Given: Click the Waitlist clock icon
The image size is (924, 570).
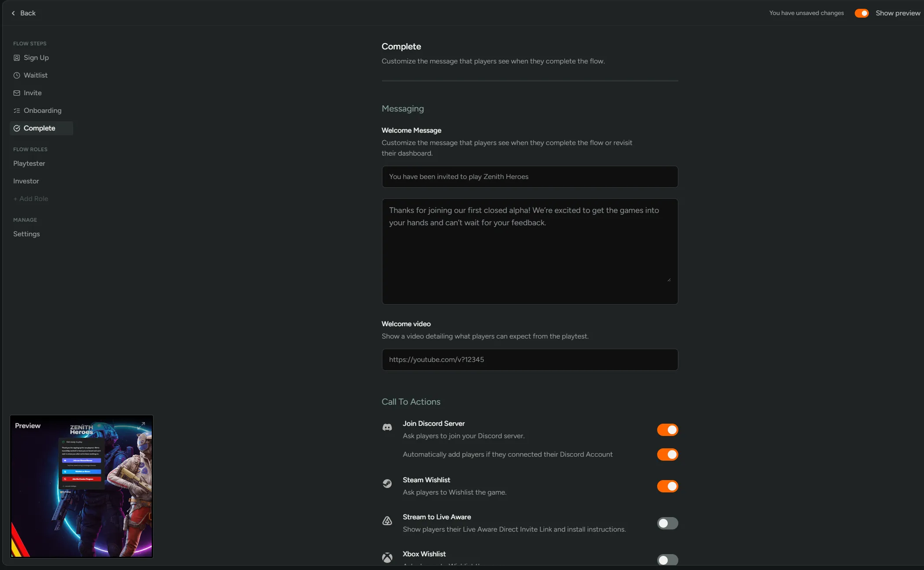Looking at the screenshot, I should tap(17, 75).
